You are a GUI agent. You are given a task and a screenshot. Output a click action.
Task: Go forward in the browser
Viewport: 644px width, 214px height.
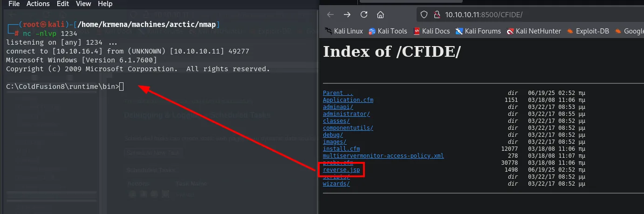tap(347, 14)
